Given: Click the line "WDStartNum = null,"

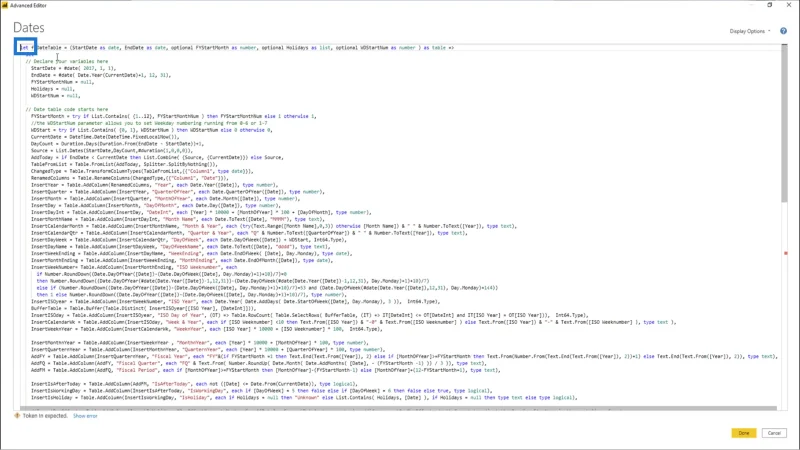Looking at the screenshot, I should pyautogui.click(x=56, y=95).
